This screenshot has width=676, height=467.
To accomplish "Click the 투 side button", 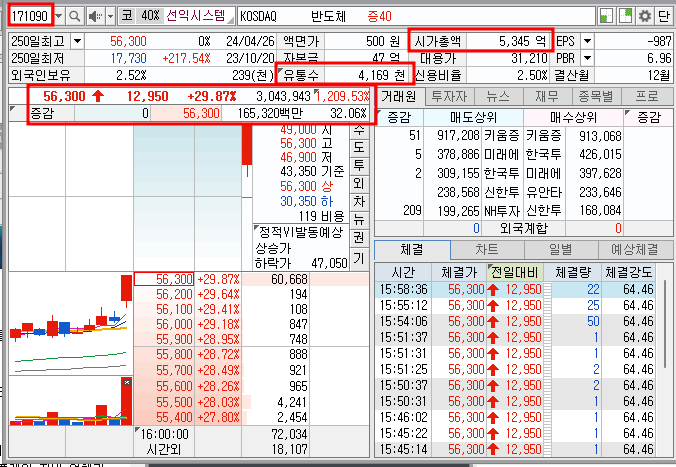I will tap(359, 165).
